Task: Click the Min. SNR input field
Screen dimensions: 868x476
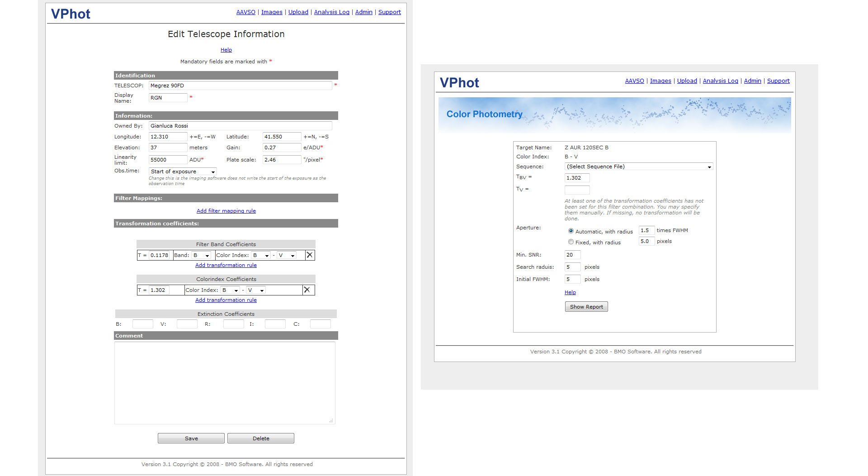Action: pyautogui.click(x=572, y=255)
